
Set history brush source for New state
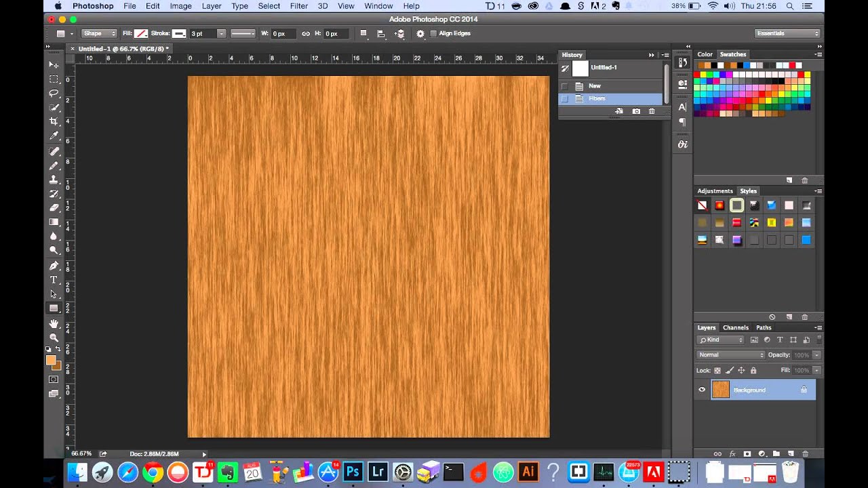(564, 86)
